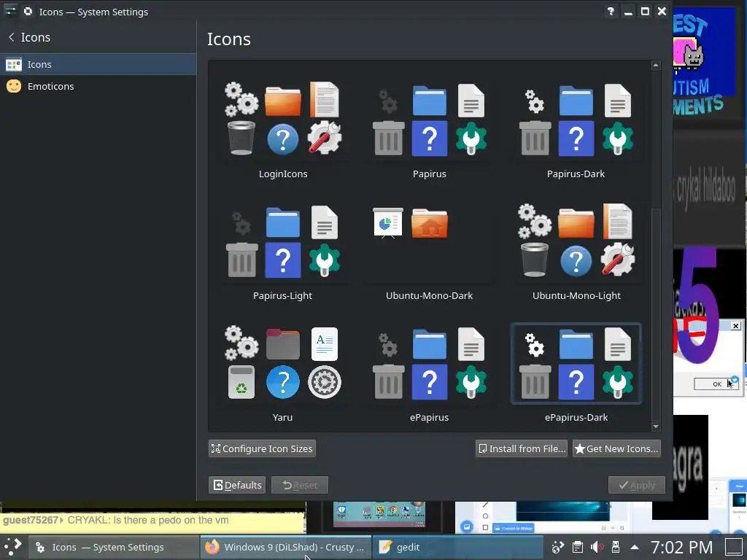Click the scroll down arrow of theme list
This screenshot has width=747, height=560.
pos(656,427)
